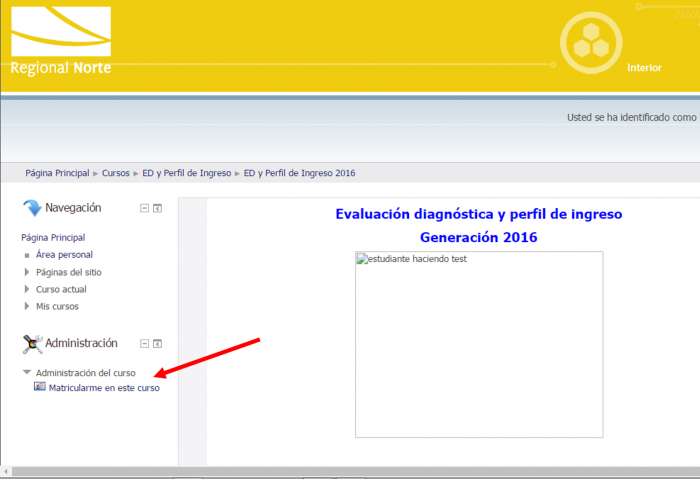
Task: Click the Área personal bullet icon
Action: pyautogui.click(x=27, y=255)
